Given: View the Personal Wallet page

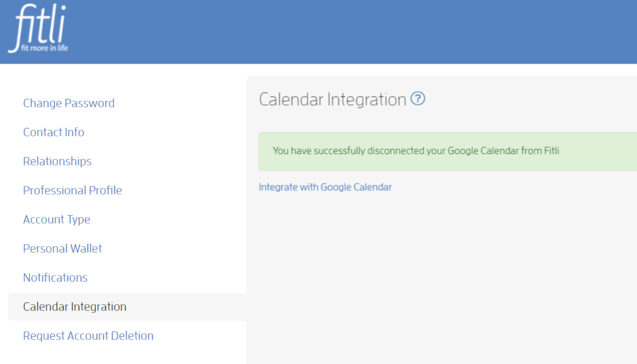Looking at the screenshot, I should [62, 248].
